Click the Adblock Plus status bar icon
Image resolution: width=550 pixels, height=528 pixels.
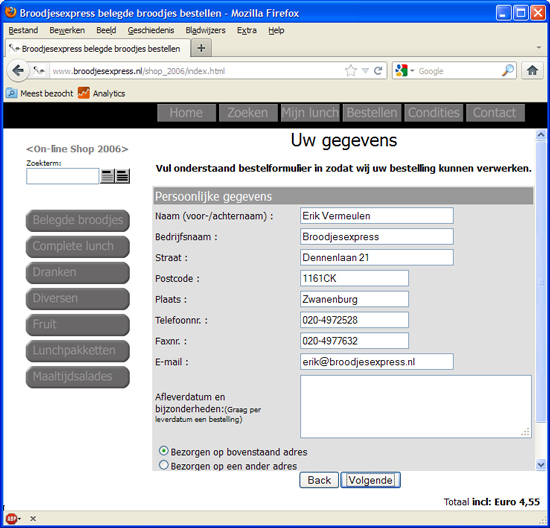click(12, 518)
